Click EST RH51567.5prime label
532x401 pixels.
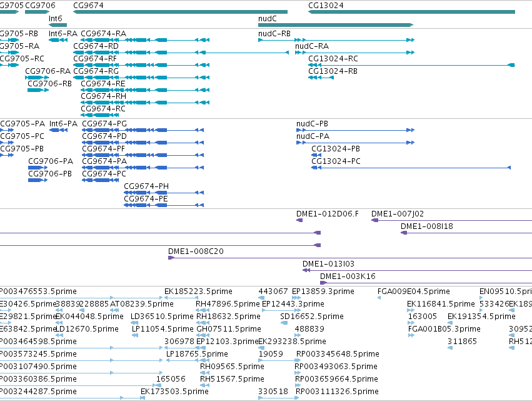point(233,379)
